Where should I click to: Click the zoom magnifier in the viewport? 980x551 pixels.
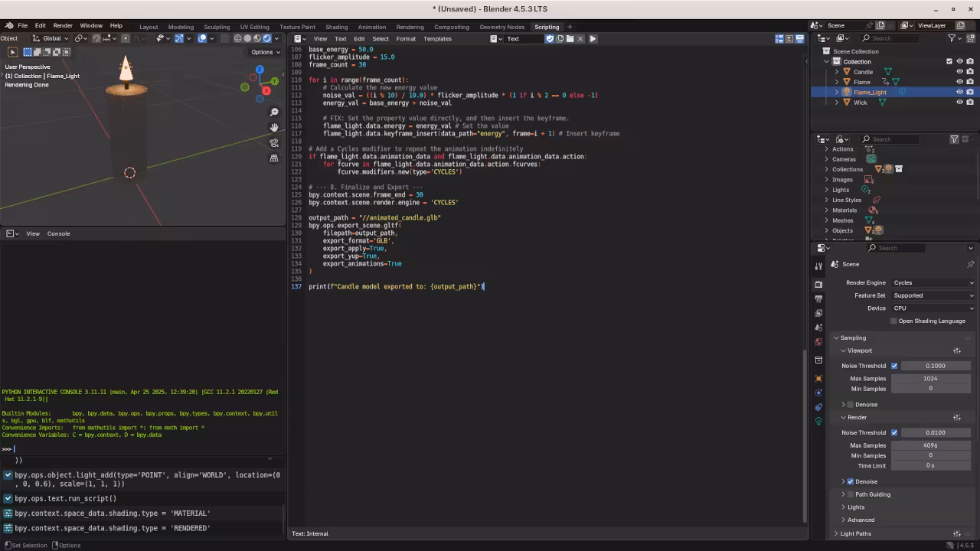(274, 112)
